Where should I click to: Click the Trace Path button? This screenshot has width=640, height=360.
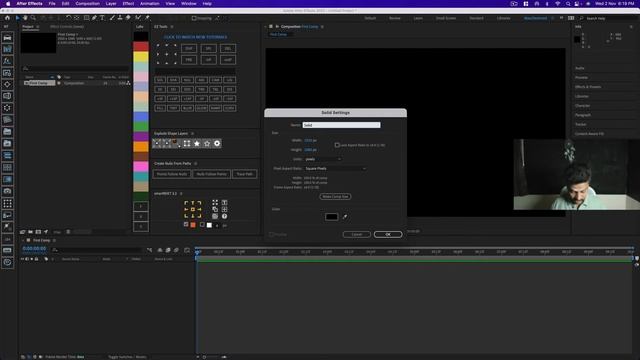(244, 174)
